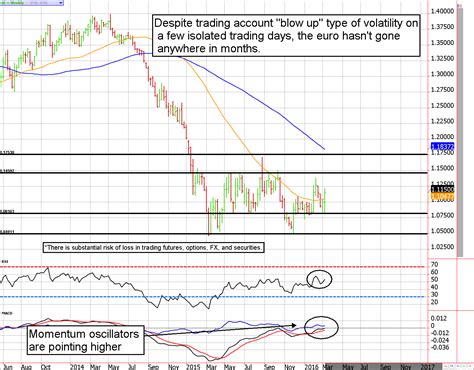
Task: Click the 1.07500 price-axis label
Action: tap(442, 215)
